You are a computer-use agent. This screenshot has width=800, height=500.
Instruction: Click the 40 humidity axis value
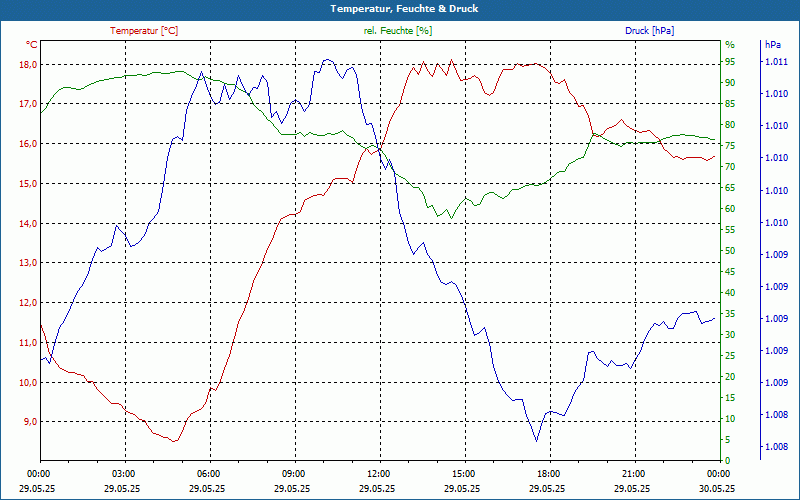[x=730, y=292]
